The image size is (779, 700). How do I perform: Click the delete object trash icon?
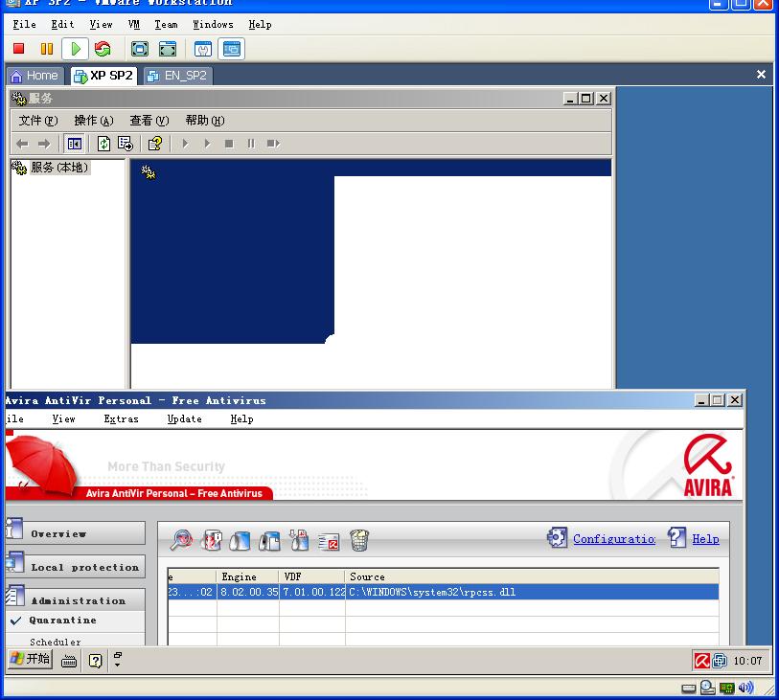pyautogui.click(x=359, y=540)
